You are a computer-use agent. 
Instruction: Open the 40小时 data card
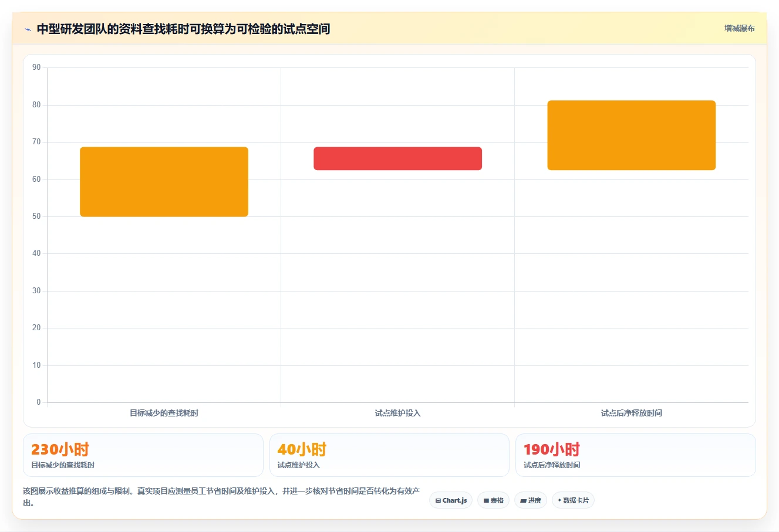(x=389, y=455)
